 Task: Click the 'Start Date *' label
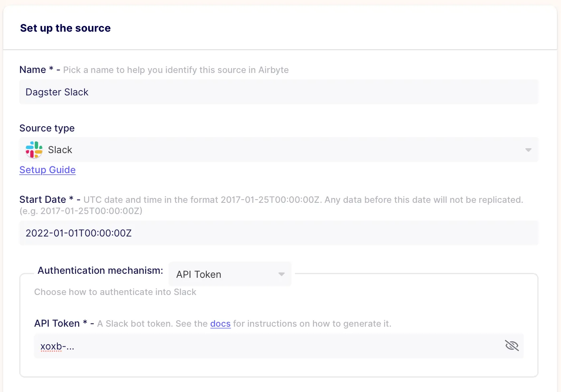click(x=46, y=199)
